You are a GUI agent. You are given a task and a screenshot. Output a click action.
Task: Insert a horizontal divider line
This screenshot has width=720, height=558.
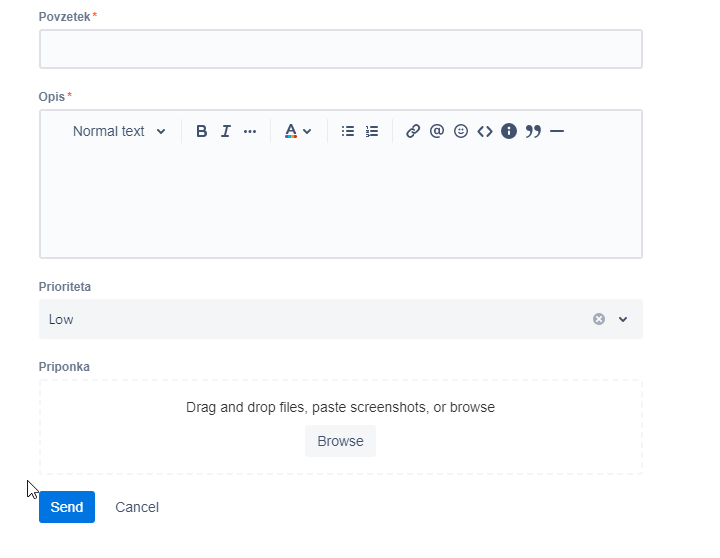point(557,131)
